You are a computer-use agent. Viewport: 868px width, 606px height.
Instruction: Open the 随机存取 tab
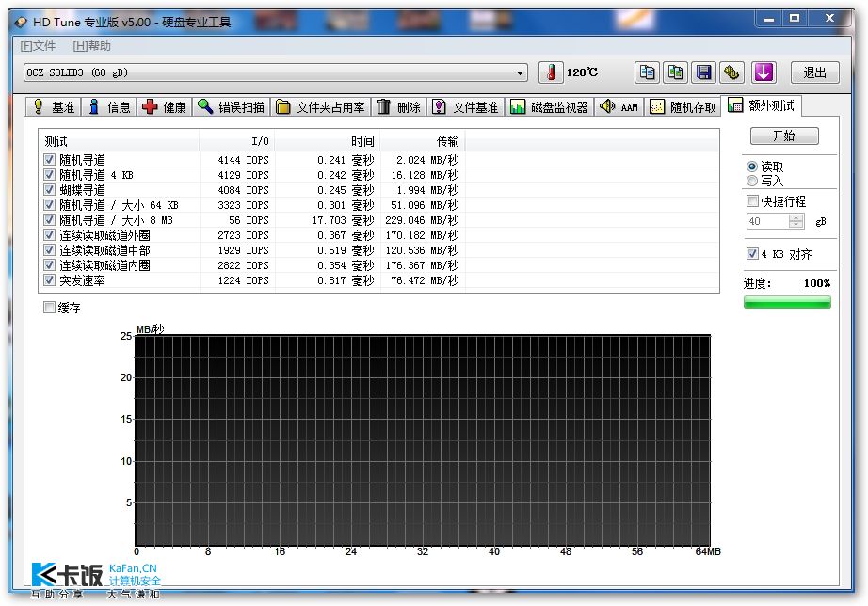tap(683, 107)
